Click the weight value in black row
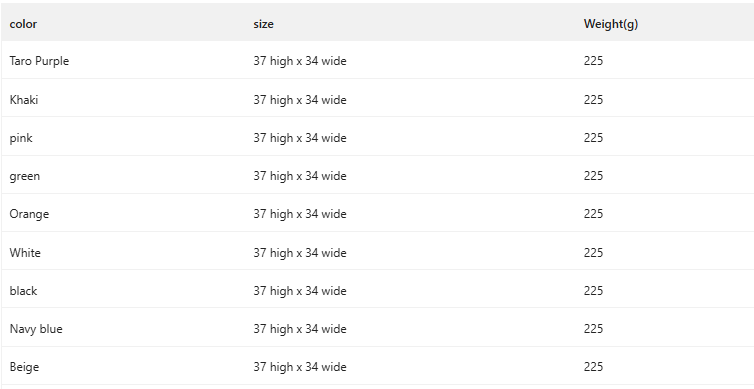This screenshot has width=754, height=389. coord(593,291)
